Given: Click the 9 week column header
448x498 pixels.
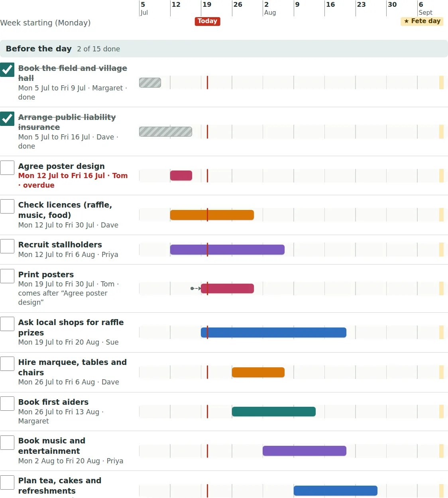Looking at the screenshot, I should [297, 5].
